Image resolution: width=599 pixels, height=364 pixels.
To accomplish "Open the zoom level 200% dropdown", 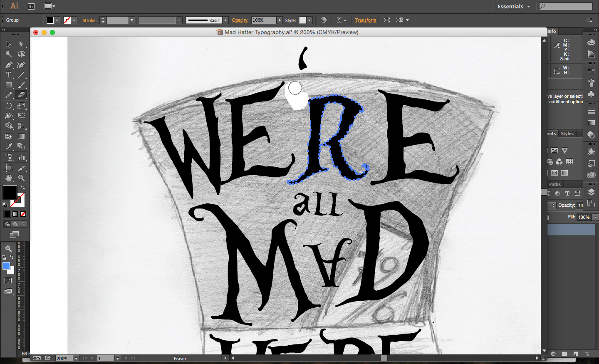I will coord(76,358).
